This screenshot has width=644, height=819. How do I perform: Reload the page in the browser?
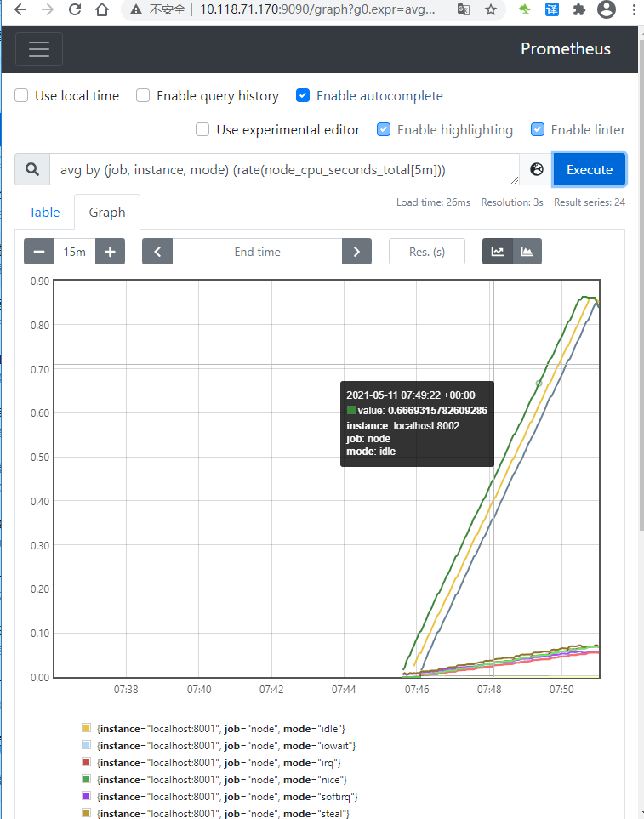(75, 10)
